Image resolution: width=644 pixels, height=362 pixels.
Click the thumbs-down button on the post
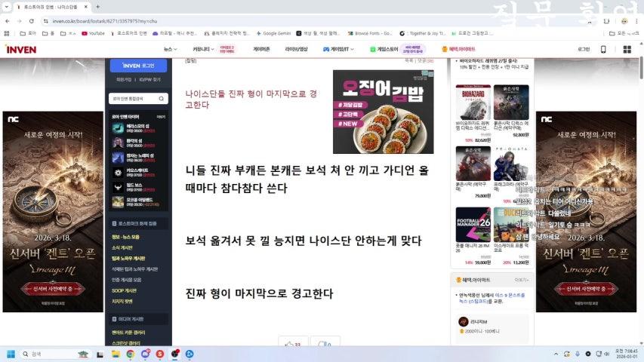[324, 345]
